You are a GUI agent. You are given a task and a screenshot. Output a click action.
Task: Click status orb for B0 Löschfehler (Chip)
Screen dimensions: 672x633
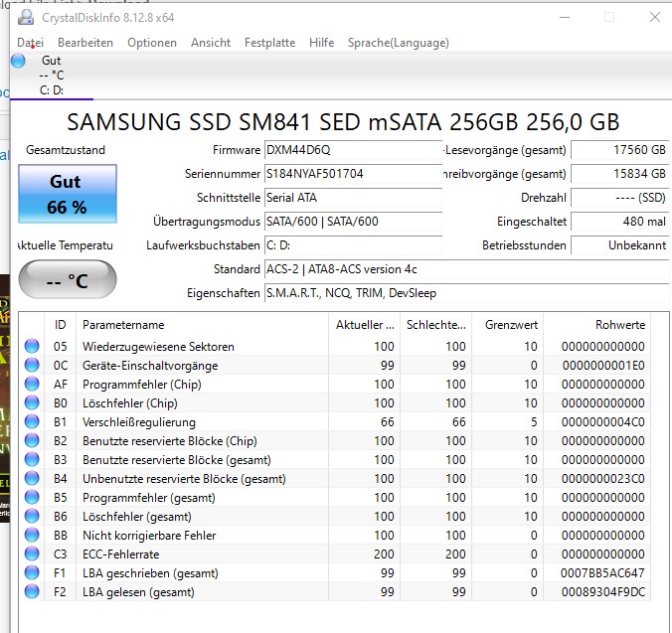click(32, 402)
